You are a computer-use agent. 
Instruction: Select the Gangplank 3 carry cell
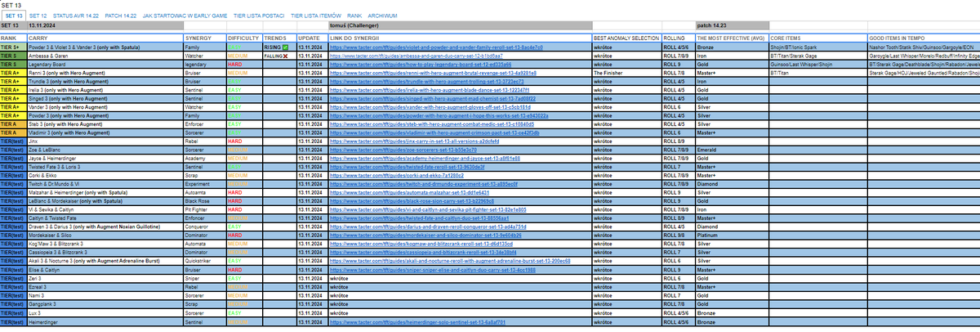pos(105,304)
